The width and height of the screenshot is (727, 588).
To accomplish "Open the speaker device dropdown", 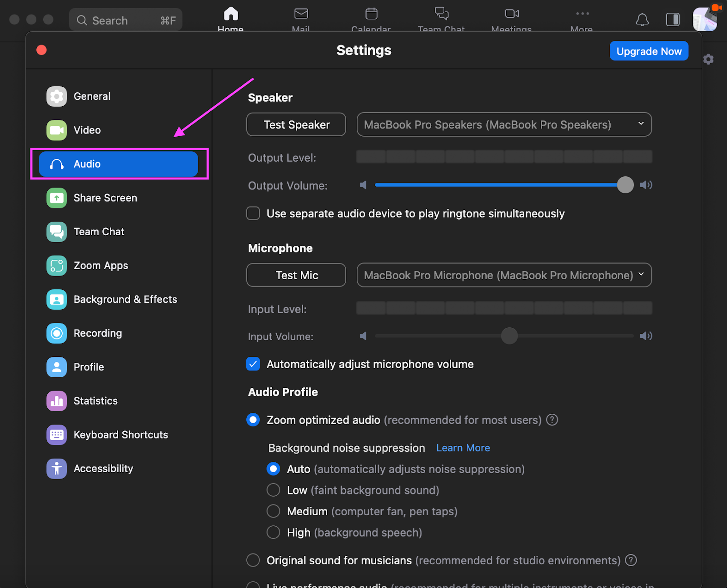I will pos(504,124).
